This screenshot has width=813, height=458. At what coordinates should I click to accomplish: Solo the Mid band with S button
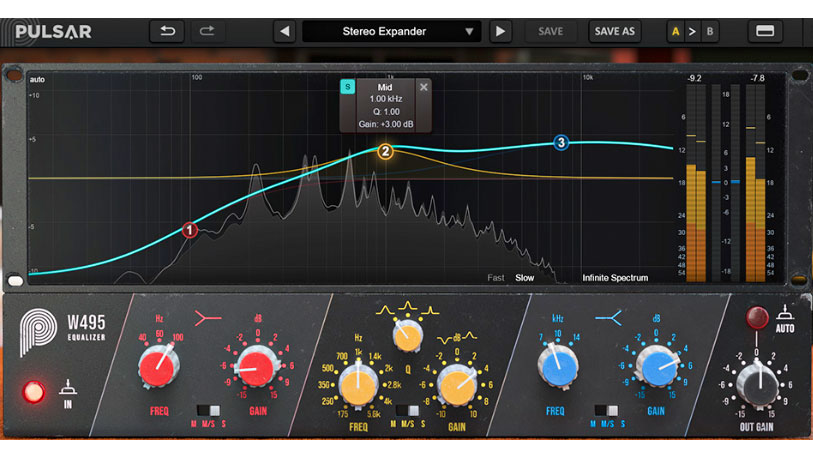pos(347,87)
